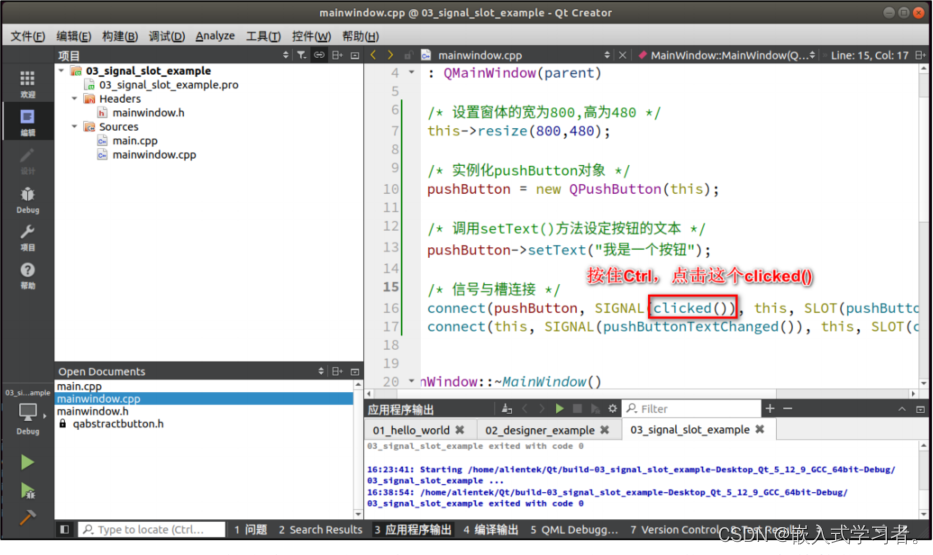Stop the running application in output pane
Image resolution: width=933 pixels, height=555 pixels.
click(577, 409)
